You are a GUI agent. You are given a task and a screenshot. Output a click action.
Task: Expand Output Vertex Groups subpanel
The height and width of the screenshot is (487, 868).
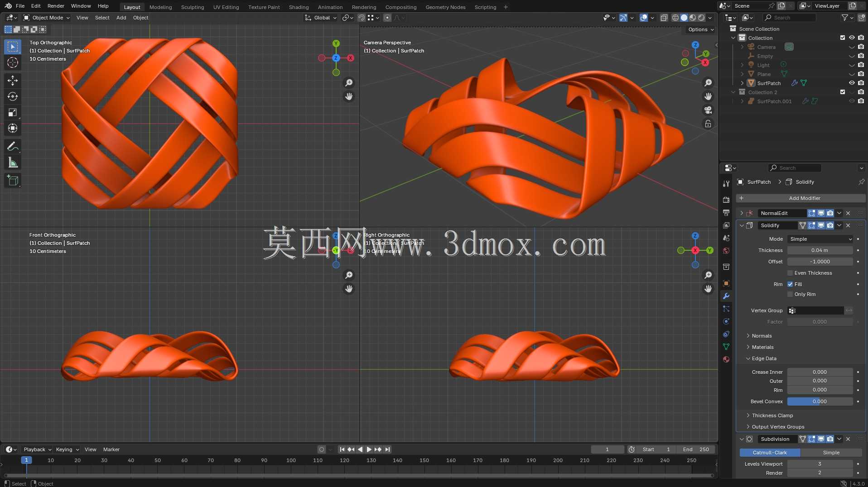click(778, 427)
